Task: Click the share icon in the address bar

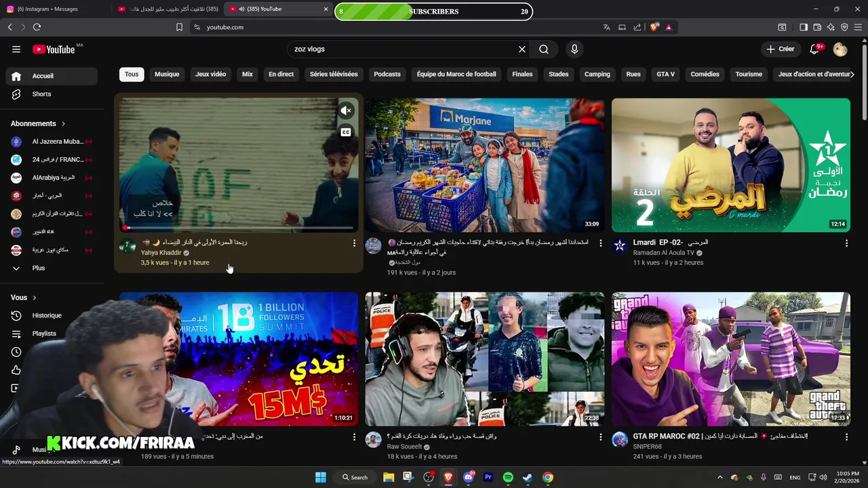Action: [x=637, y=27]
